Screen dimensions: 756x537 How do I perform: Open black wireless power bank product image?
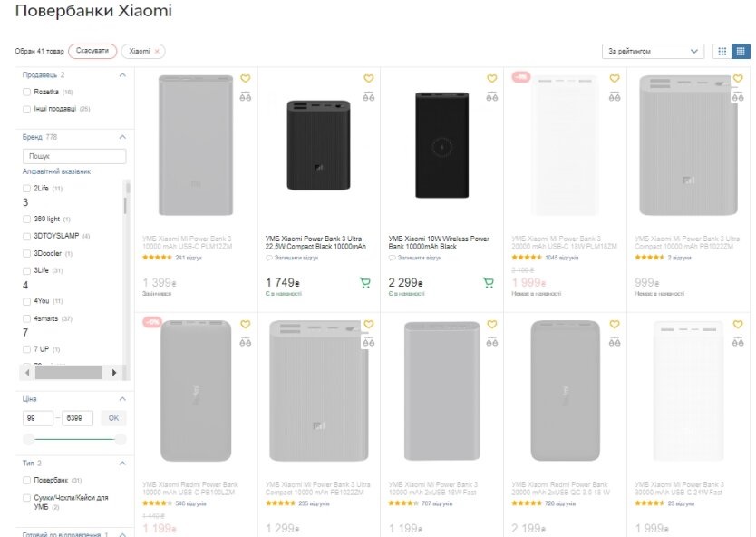click(x=442, y=145)
